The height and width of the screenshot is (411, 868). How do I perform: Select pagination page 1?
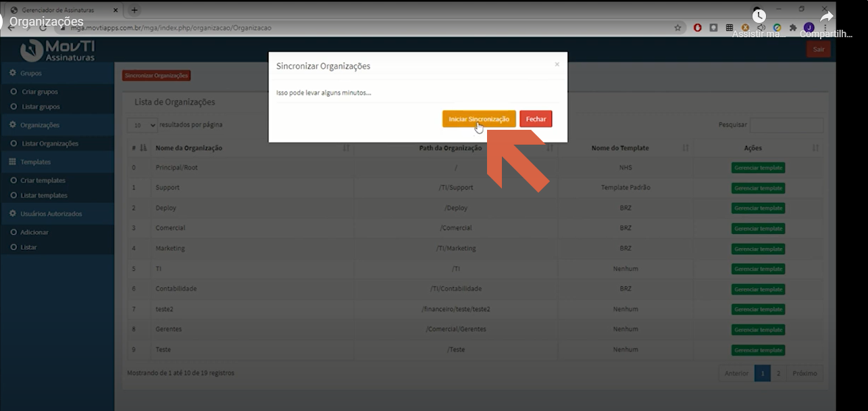(x=762, y=373)
